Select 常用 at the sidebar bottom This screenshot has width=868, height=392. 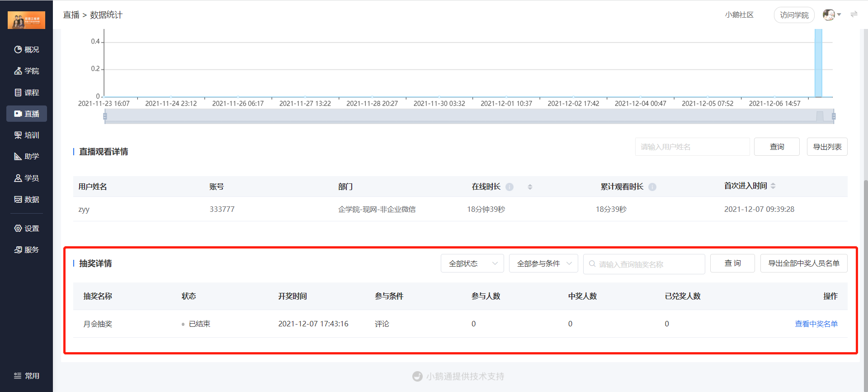pyautogui.click(x=27, y=376)
